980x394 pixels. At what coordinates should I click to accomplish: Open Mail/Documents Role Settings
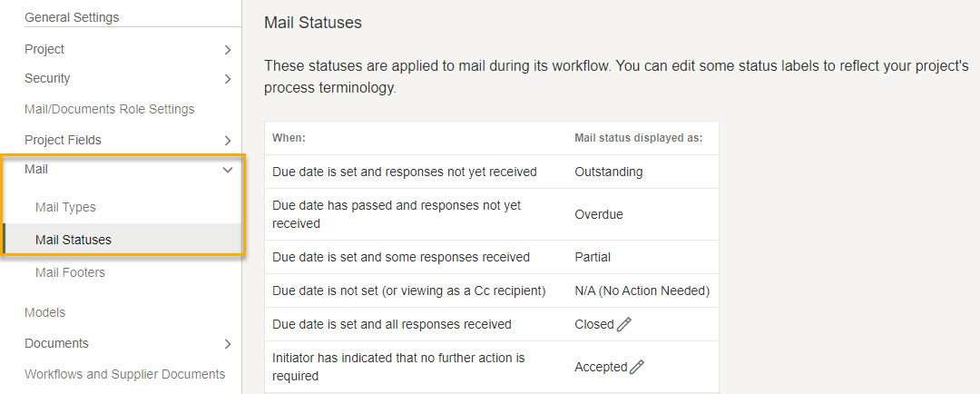[110, 110]
